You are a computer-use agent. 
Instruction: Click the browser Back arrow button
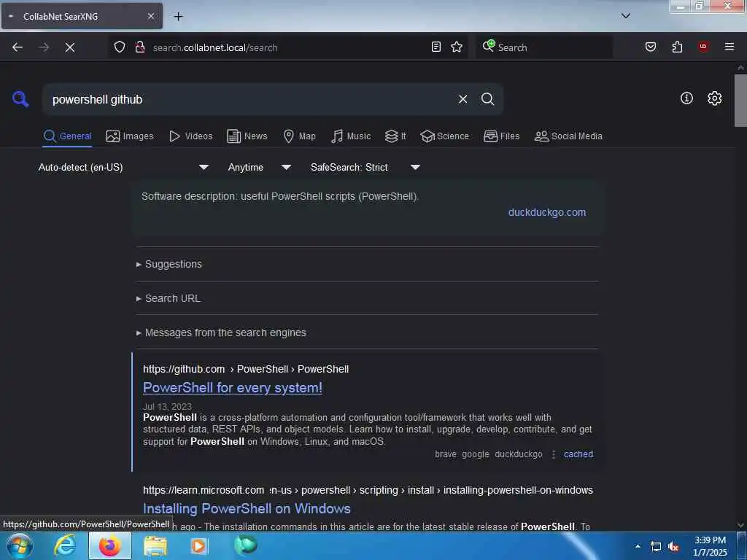pos(18,47)
